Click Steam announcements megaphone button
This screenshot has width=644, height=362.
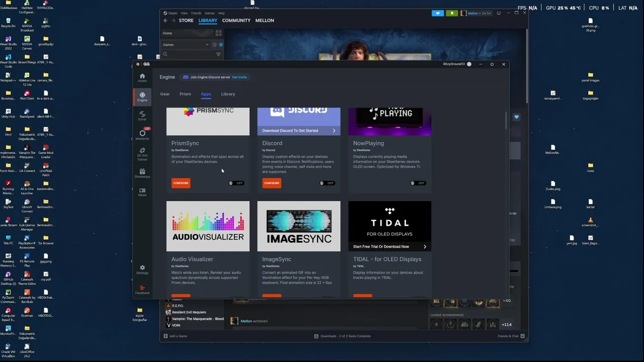click(438, 13)
